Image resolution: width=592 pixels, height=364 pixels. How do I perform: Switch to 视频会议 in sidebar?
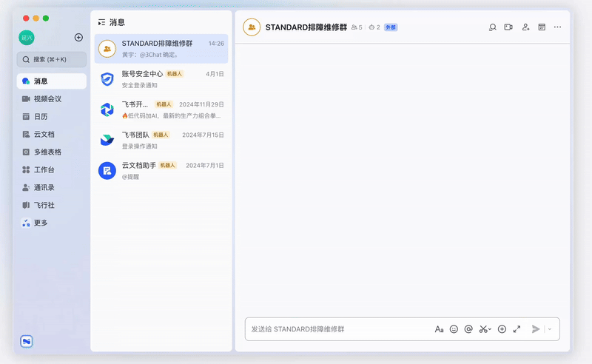click(47, 99)
